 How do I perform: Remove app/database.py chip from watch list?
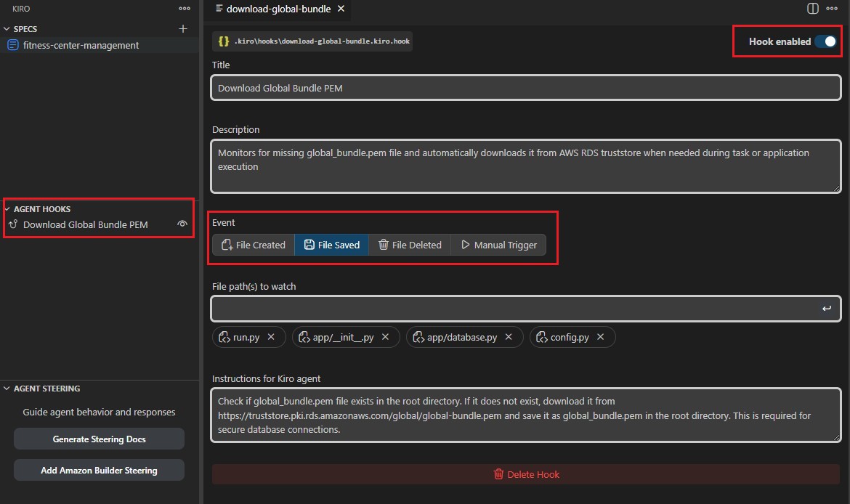pyautogui.click(x=509, y=337)
